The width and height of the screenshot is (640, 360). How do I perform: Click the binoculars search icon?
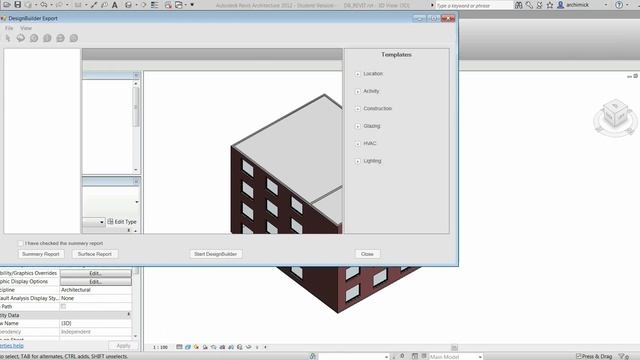click(x=518, y=5)
